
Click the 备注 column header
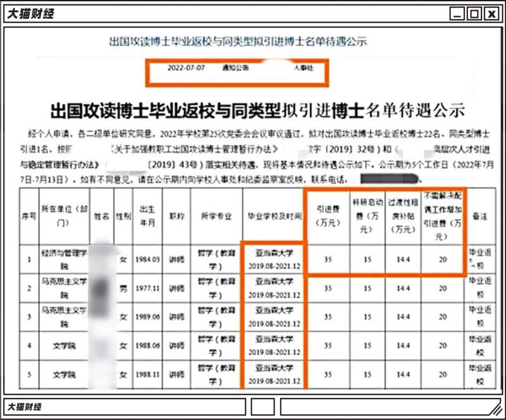480,216
